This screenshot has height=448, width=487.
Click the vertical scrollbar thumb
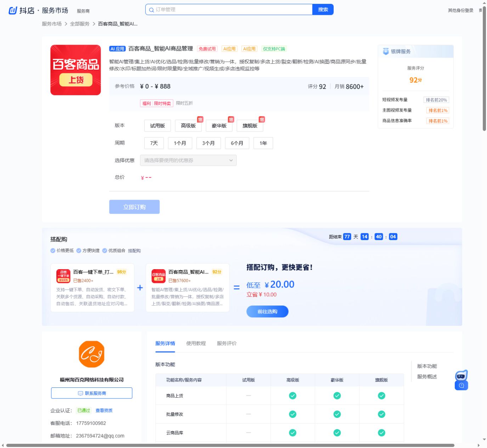[484, 68]
